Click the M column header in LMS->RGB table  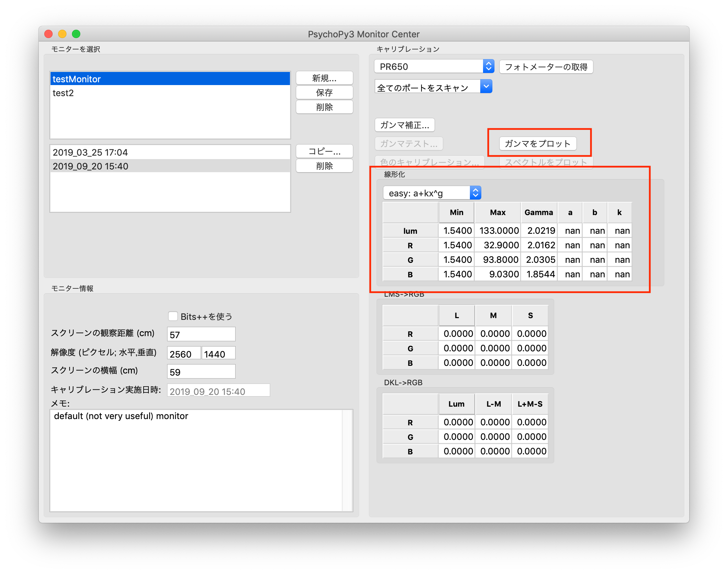click(x=493, y=315)
